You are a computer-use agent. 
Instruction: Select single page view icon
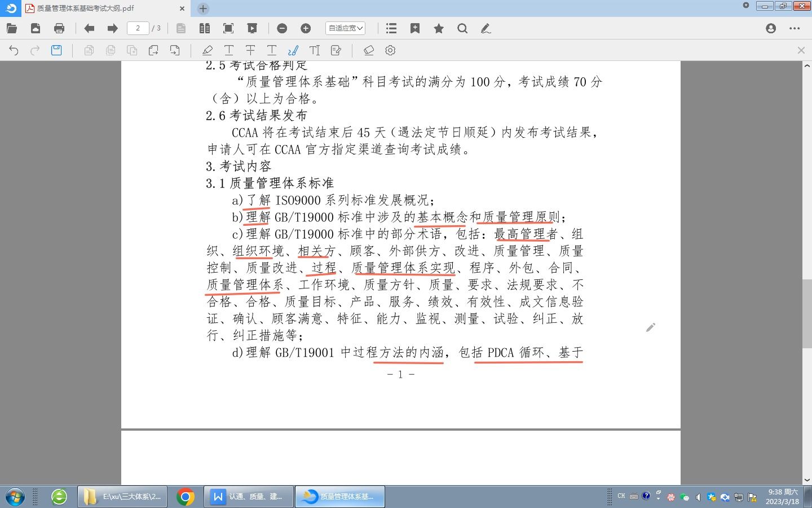tap(181, 28)
